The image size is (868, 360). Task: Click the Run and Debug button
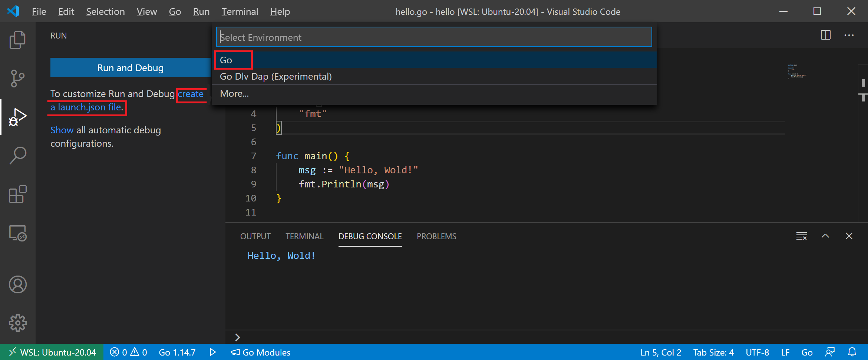pyautogui.click(x=130, y=67)
